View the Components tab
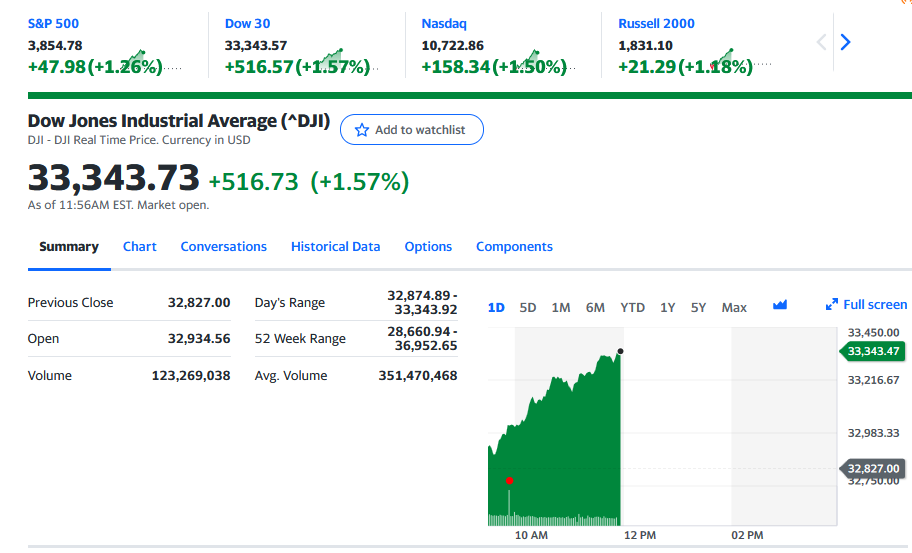Screen dimensions: 912x553 (514, 247)
